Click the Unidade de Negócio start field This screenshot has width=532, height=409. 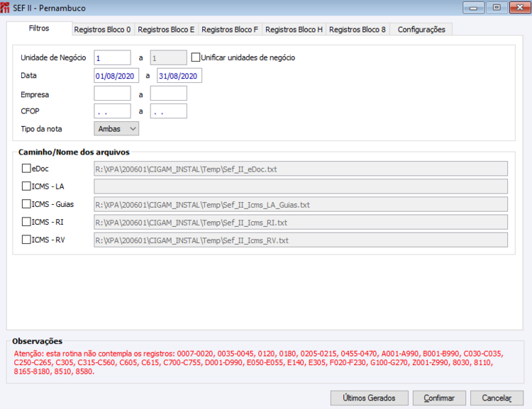[112, 57]
